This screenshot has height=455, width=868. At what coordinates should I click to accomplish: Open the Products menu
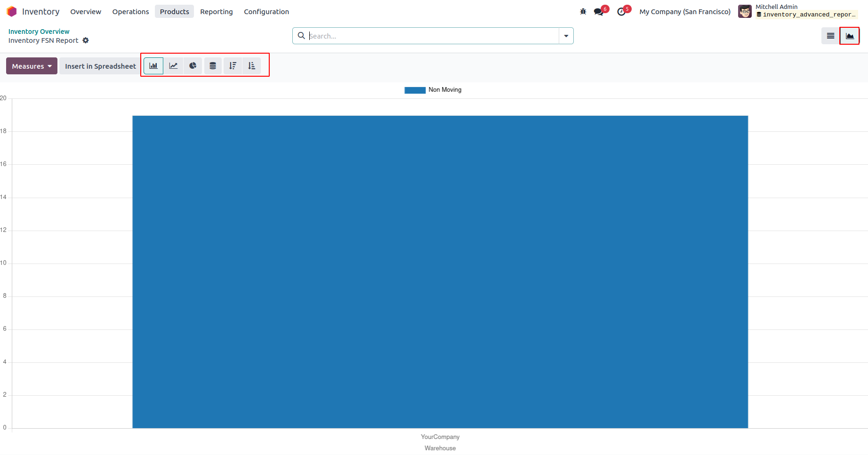click(x=174, y=11)
